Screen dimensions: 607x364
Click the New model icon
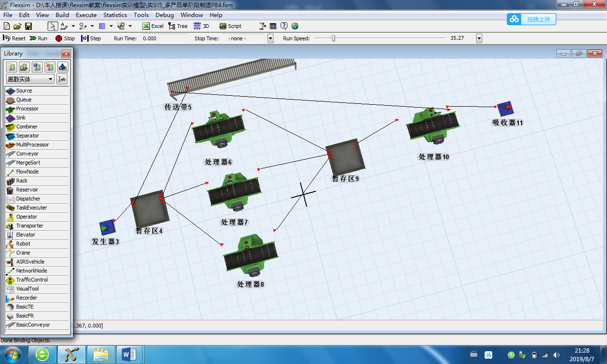coord(7,26)
